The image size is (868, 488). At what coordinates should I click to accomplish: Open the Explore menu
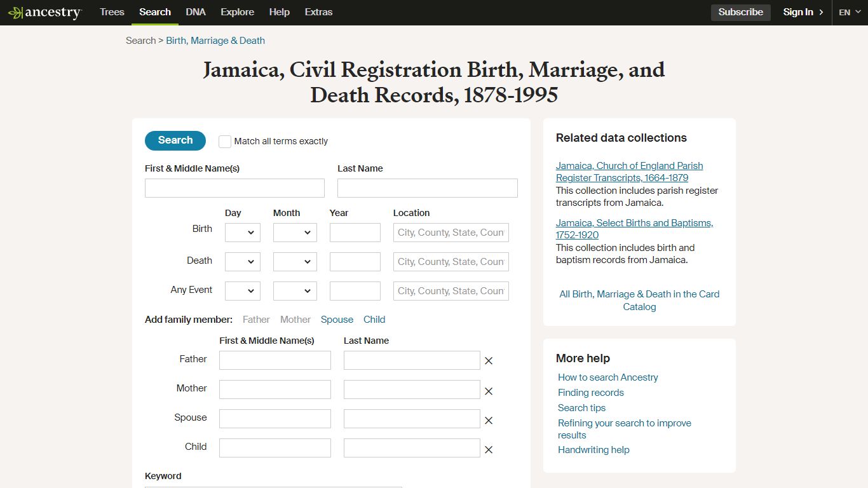coord(238,12)
